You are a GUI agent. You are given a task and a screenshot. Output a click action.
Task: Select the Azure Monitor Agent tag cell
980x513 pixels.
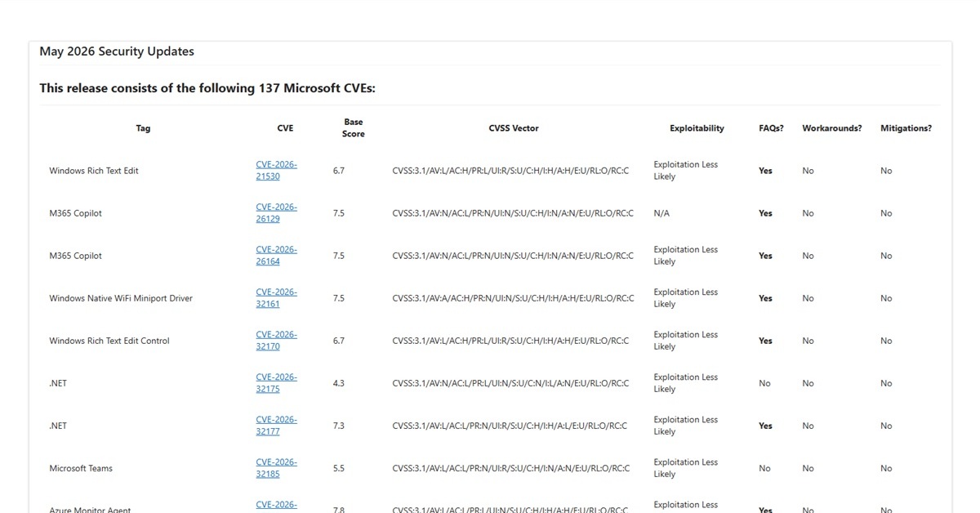90,510
